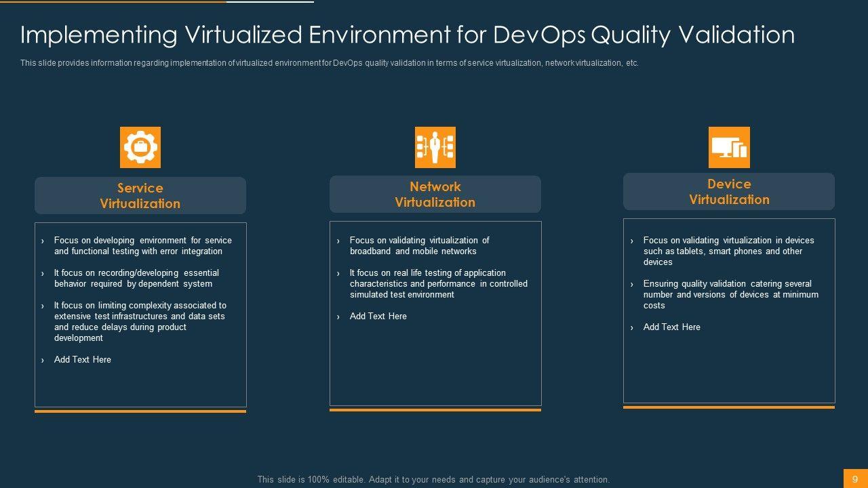This screenshot has height=488, width=868.
Task: Select the bullet about service and functional testing
Action: pos(142,246)
